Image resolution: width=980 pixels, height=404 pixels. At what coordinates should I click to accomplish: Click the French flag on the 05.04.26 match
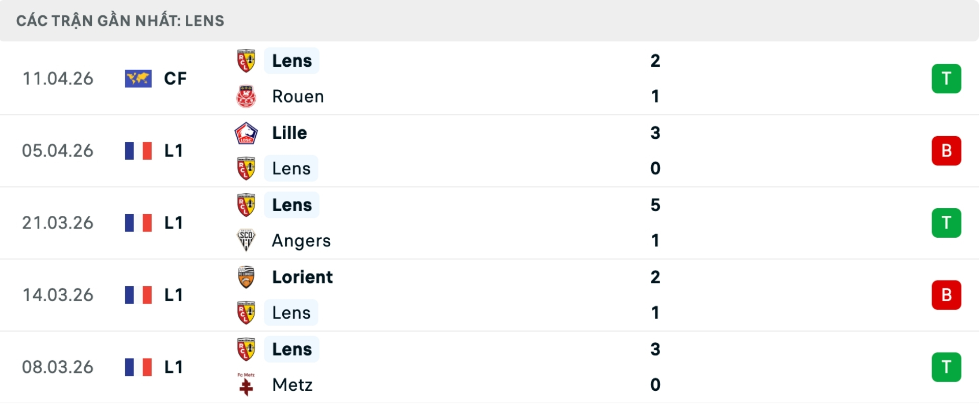click(138, 151)
